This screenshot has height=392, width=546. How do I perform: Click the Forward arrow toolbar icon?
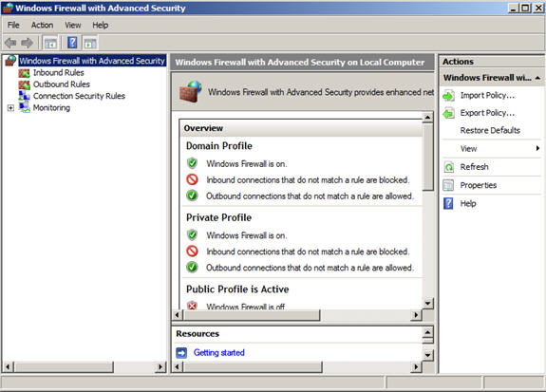[27, 43]
